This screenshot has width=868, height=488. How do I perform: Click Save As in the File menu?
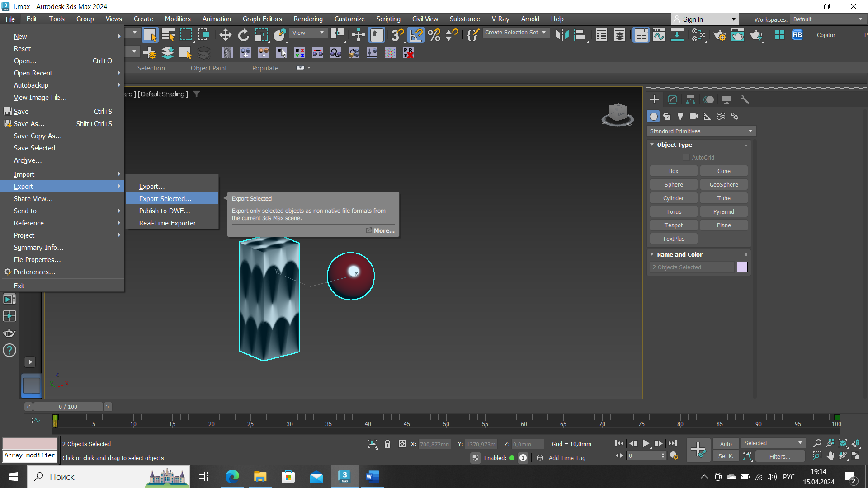[29, 123]
